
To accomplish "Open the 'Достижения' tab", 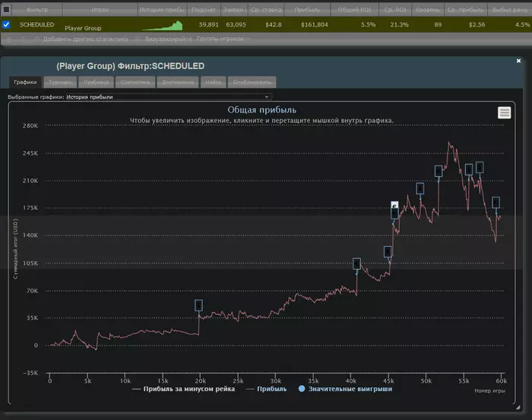I will tap(177, 82).
